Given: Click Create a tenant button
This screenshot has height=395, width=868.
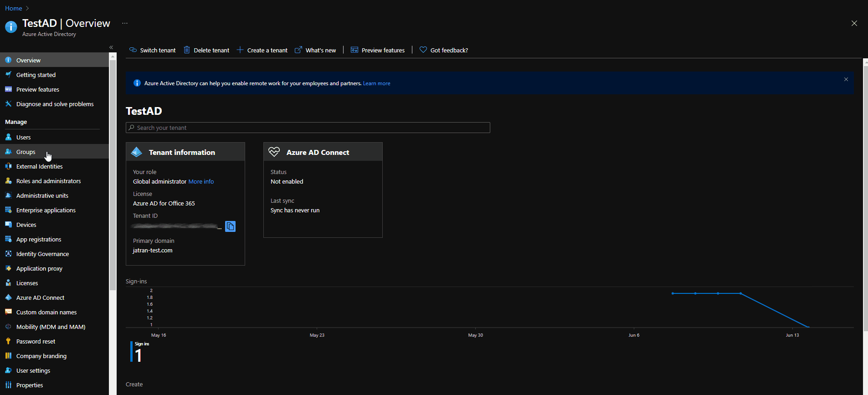Looking at the screenshot, I should [262, 50].
